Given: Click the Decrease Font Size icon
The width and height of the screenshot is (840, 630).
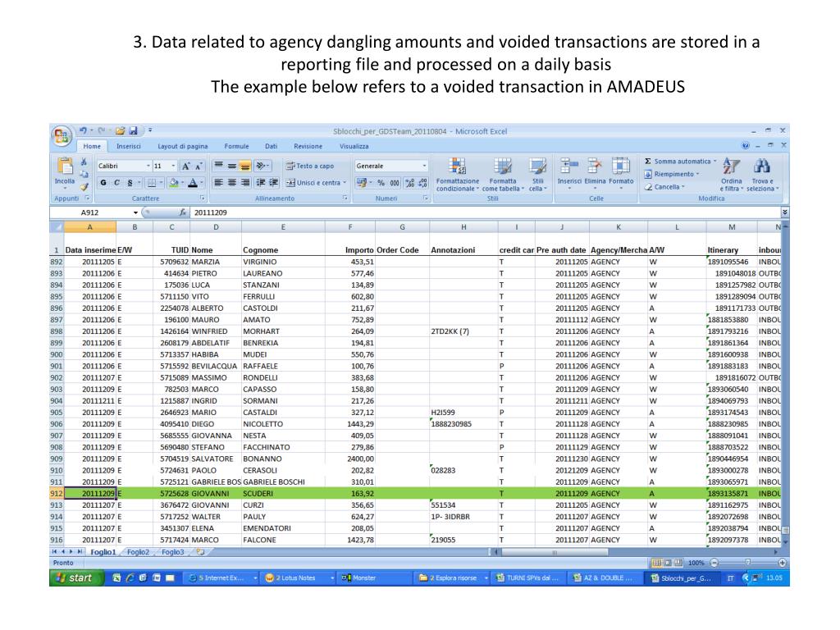Looking at the screenshot, I should coord(199,166).
